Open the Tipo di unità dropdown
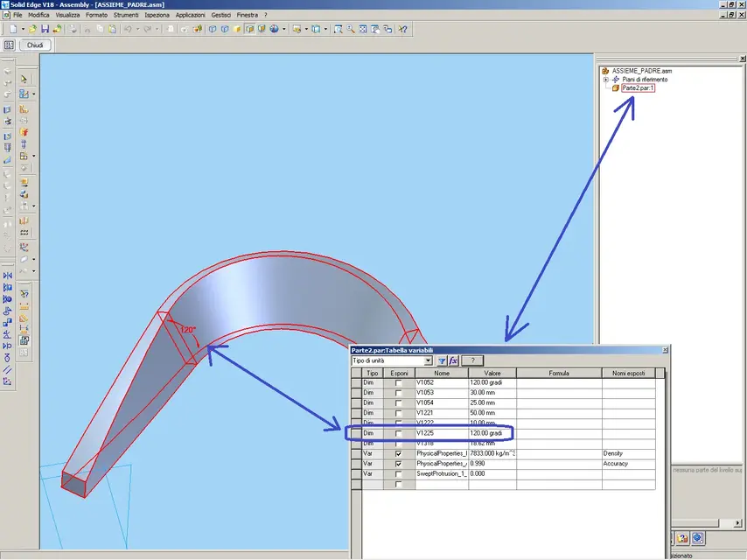Viewport: 747px width, 560px height. pyautogui.click(x=428, y=360)
